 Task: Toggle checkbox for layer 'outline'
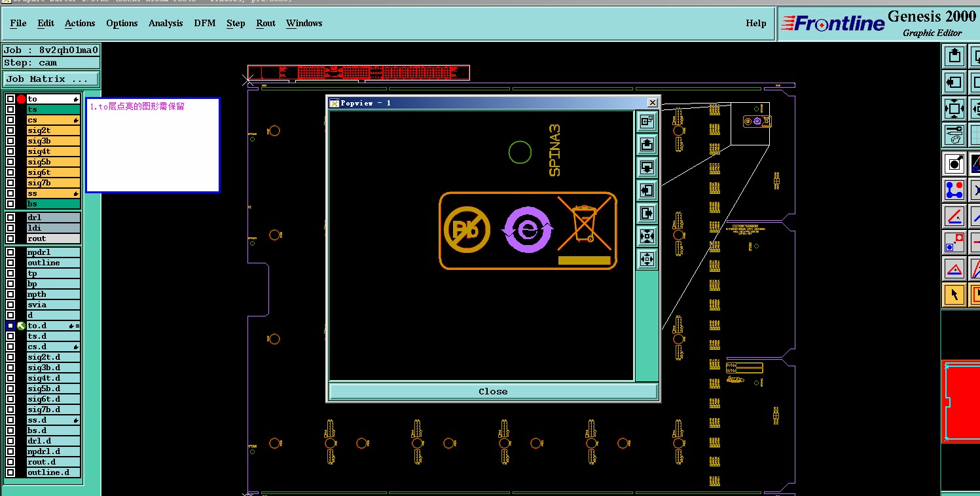(x=10, y=263)
